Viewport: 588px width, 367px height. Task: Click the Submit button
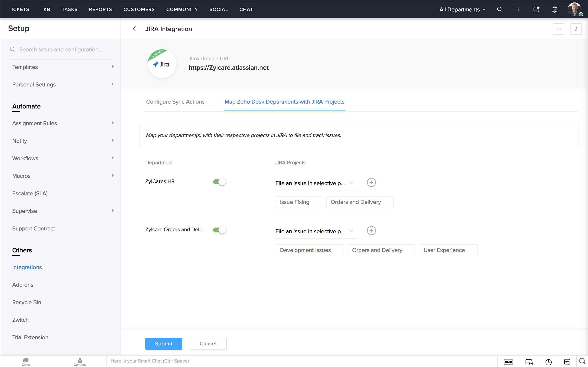pyautogui.click(x=164, y=344)
